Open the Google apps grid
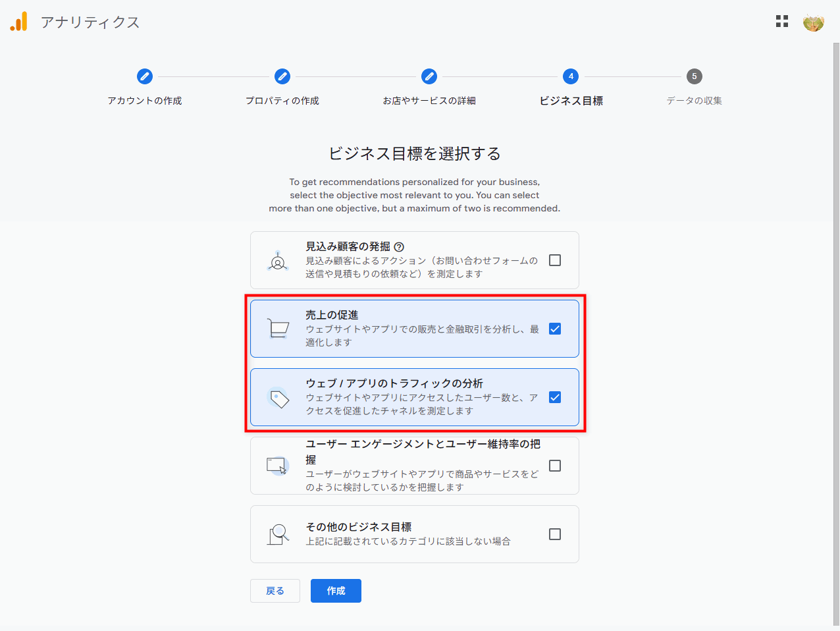 tap(782, 22)
